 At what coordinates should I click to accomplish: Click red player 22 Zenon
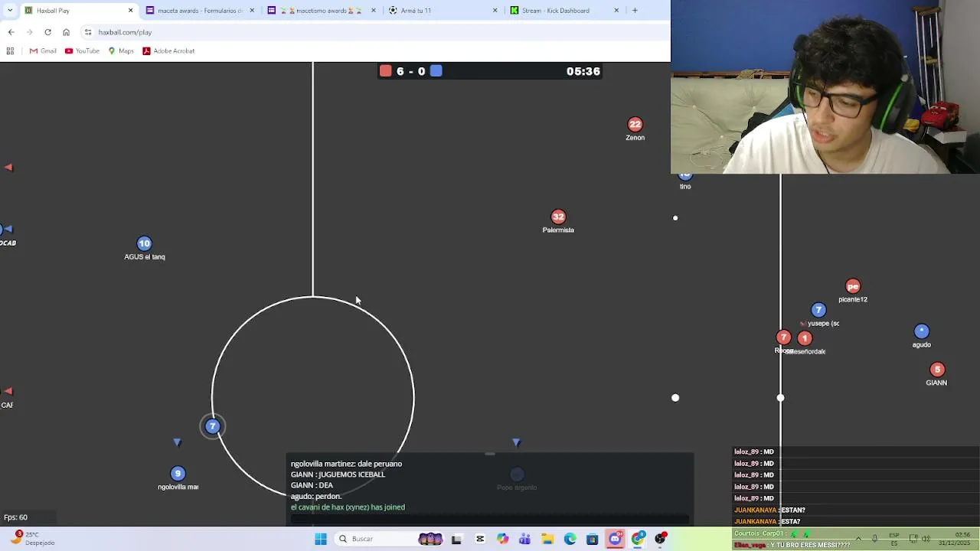coord(635,125)
